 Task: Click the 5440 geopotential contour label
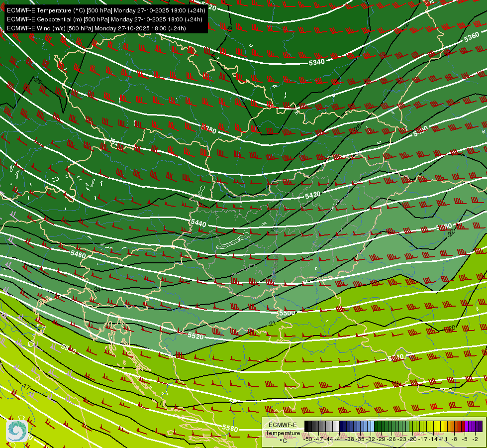point(198,223)
